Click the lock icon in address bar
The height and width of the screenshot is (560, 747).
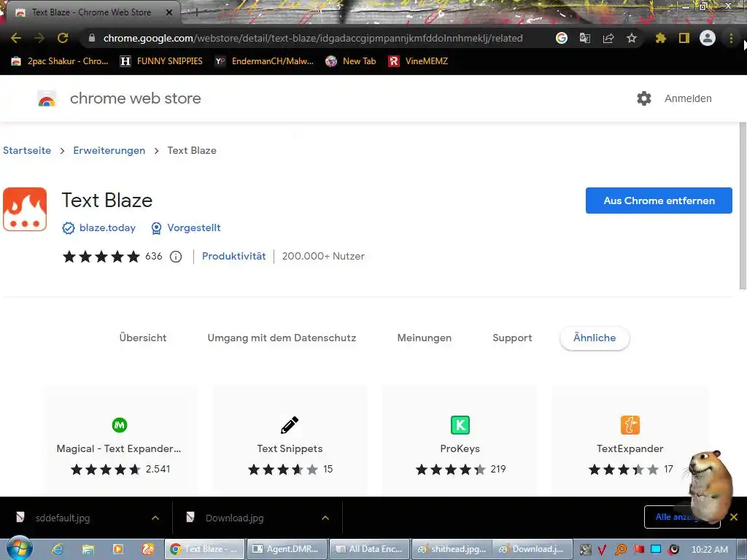(x=91, y=38)
